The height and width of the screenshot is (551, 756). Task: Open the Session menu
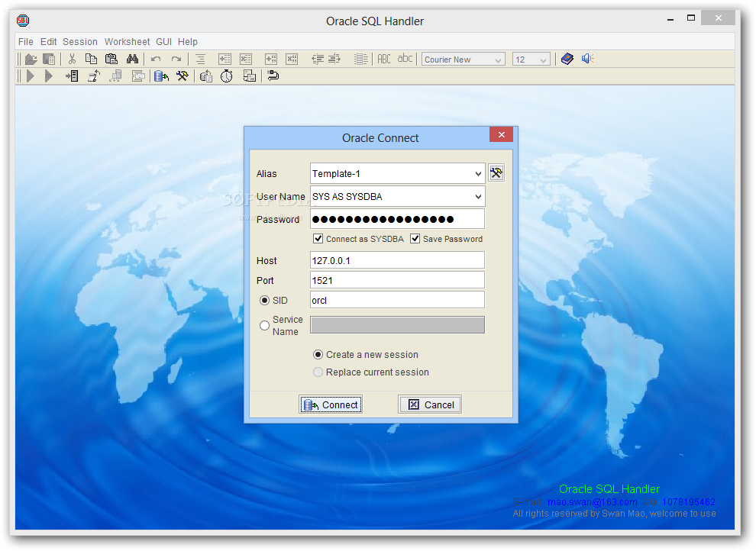[80, 42]
